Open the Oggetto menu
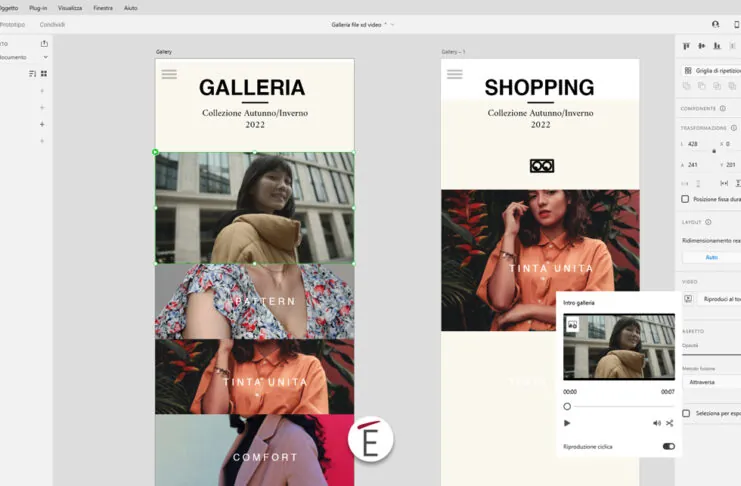 coord(9,8)
